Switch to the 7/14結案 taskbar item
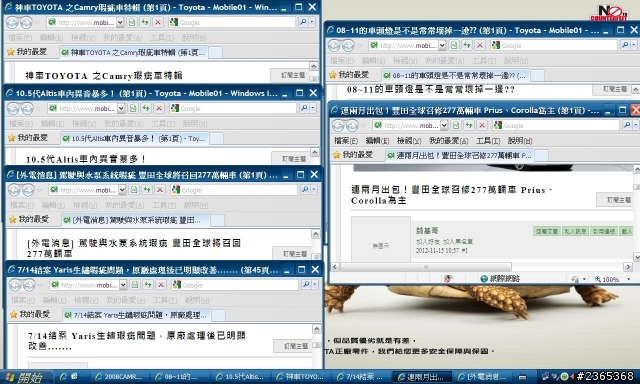Screen dimensions: 640x384 point(361,377)
